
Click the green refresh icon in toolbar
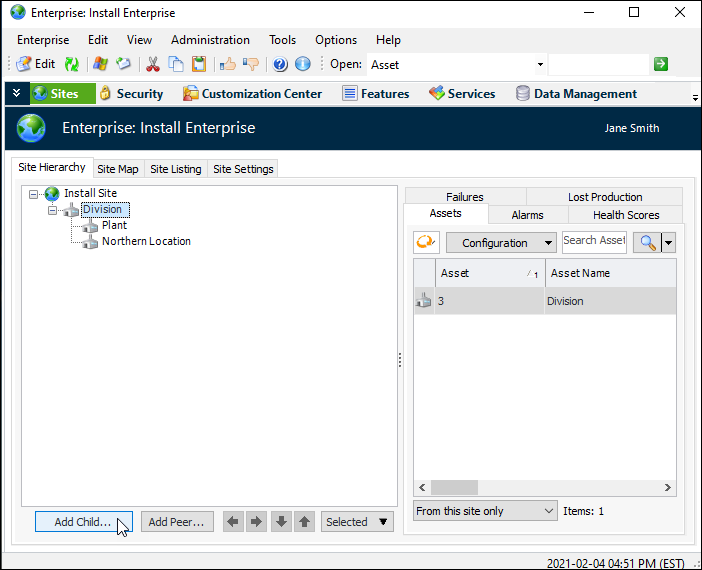[72, 64]
